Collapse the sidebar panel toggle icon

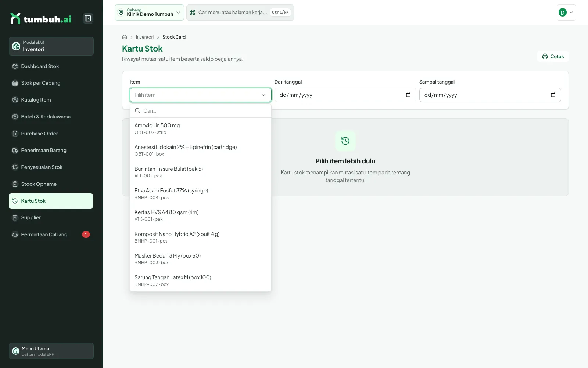88,18
